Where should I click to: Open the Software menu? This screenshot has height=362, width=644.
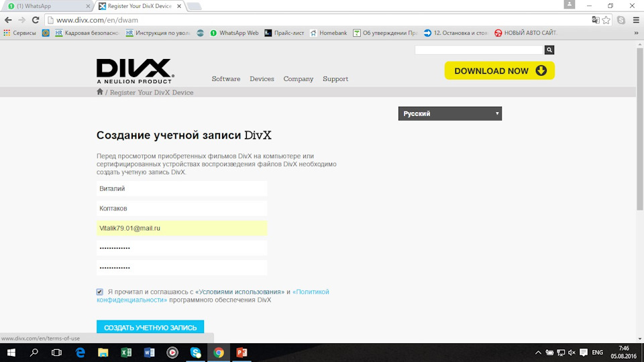coord(226,79)
